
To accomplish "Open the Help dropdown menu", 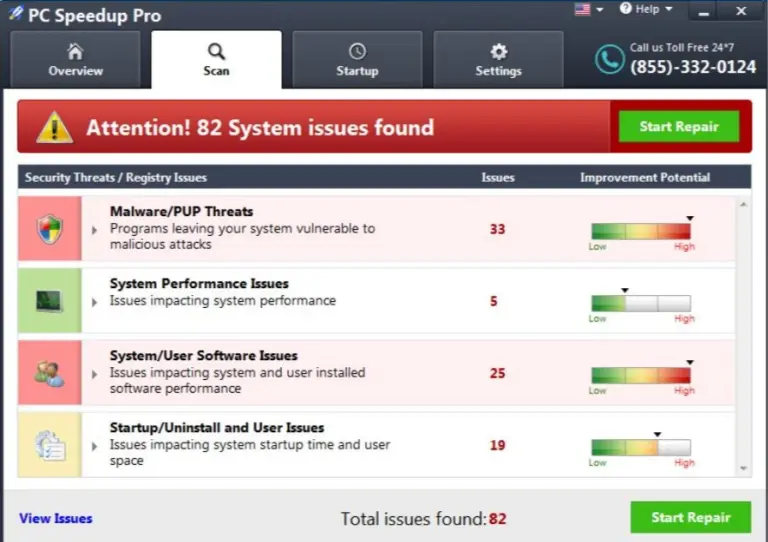I will (x=646, y=9).
